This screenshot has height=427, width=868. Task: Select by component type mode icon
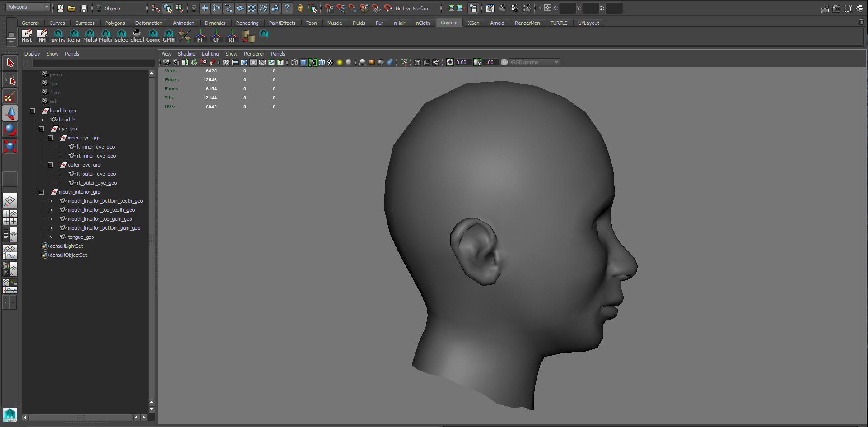coord(179,8)
